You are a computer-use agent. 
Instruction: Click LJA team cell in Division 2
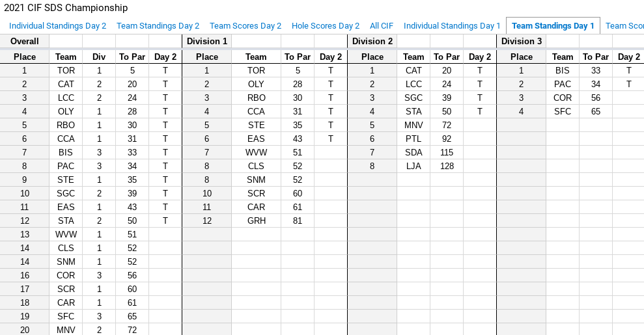[x=413, y=166]
